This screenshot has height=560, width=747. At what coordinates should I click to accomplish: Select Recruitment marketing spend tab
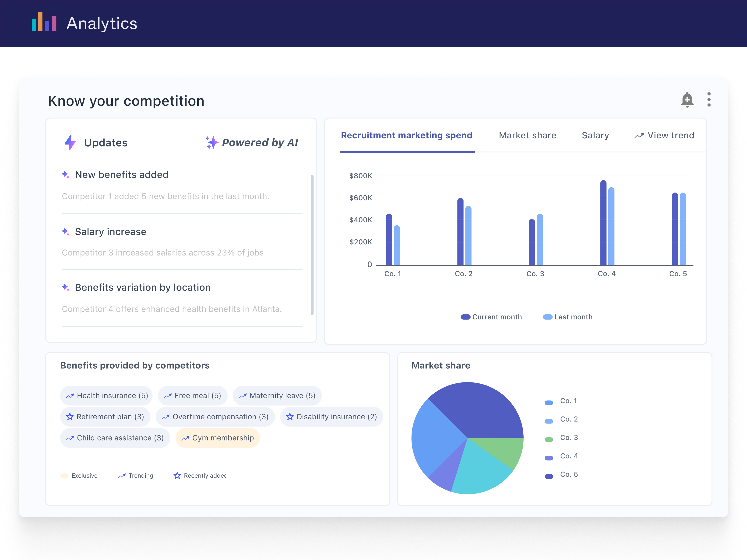coord(406,135)
